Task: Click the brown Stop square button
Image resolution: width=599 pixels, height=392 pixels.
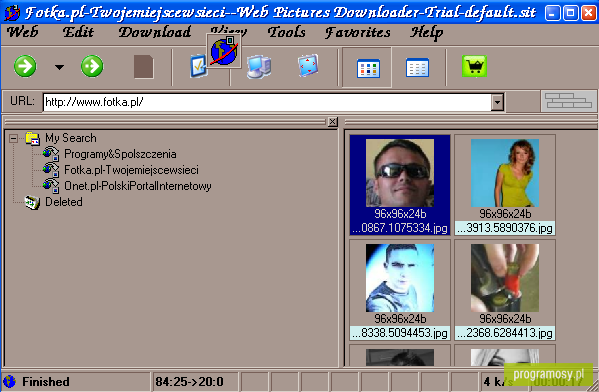Action: [144, 67]
